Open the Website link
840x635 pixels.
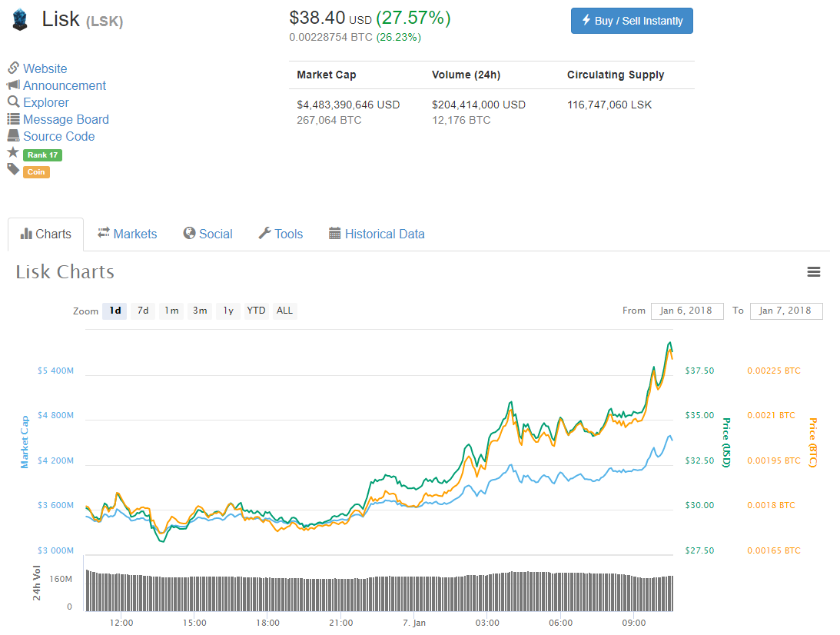[x=45, y=68]
